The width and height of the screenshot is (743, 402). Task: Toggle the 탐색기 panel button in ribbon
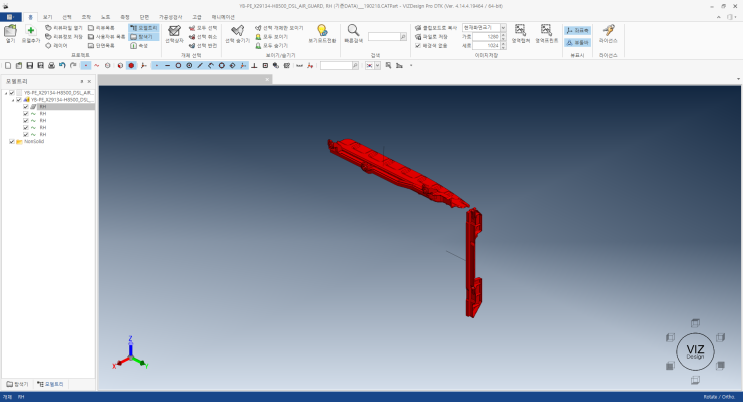click(x=142, y=37)
